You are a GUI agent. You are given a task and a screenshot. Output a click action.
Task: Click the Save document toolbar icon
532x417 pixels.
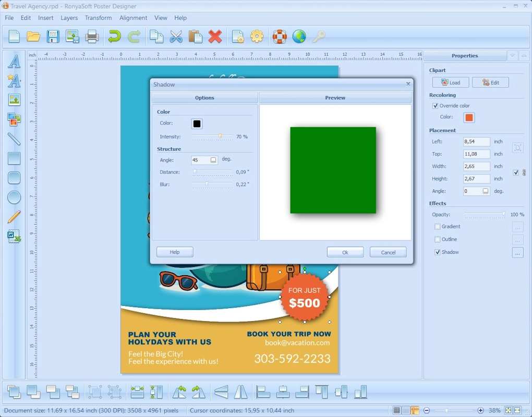click(53, 36)
